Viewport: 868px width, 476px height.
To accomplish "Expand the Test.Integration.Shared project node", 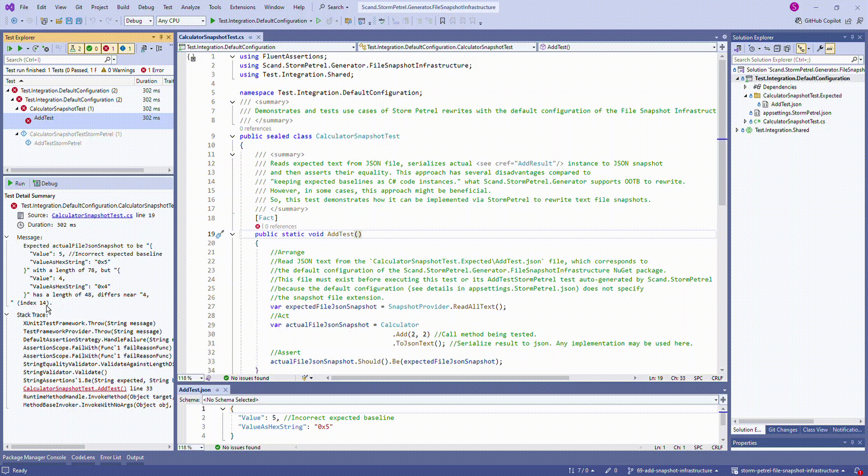I will pos(737,130).
